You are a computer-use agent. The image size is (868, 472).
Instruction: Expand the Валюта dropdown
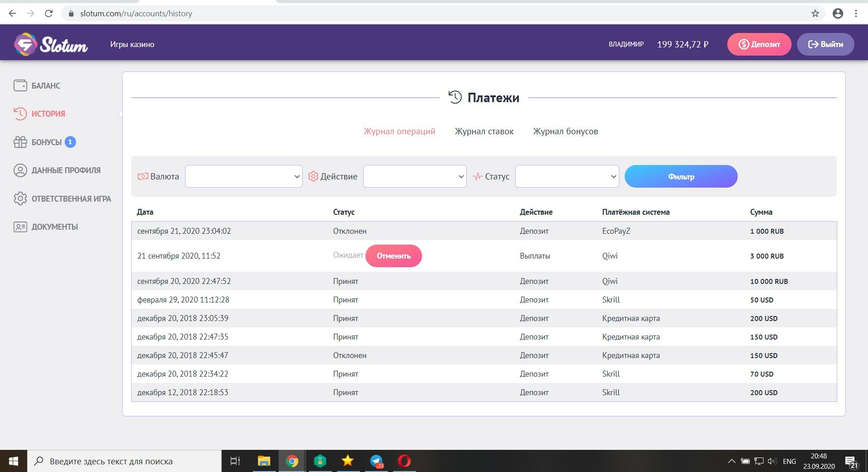pos(243,176)
